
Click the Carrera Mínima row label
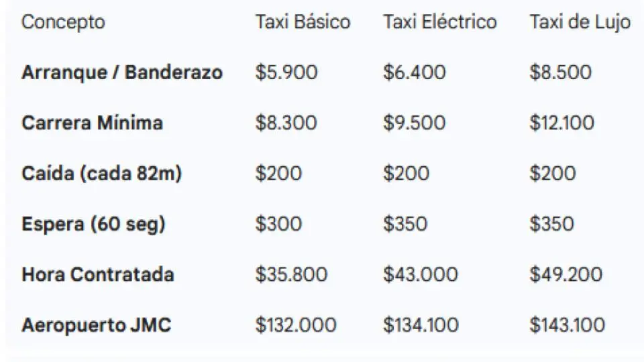click(x=92, y=123)
